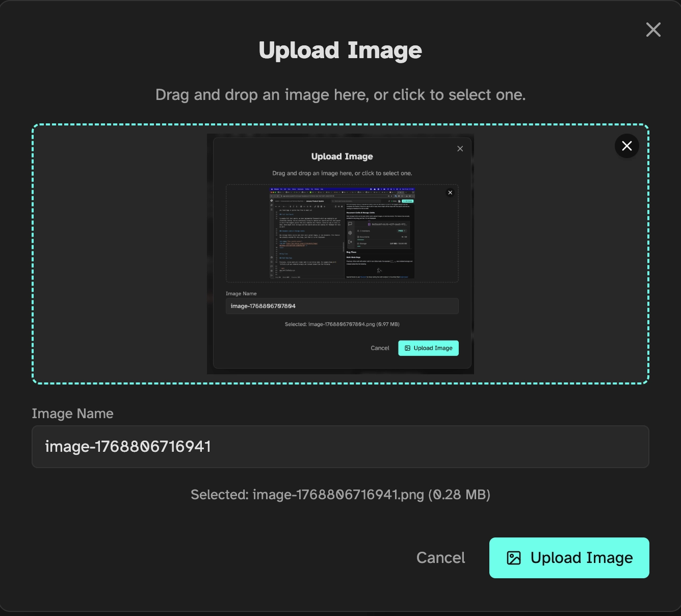
Task: Click the 0.97 MB selected file text in the preview
Action: click(342, 324)
